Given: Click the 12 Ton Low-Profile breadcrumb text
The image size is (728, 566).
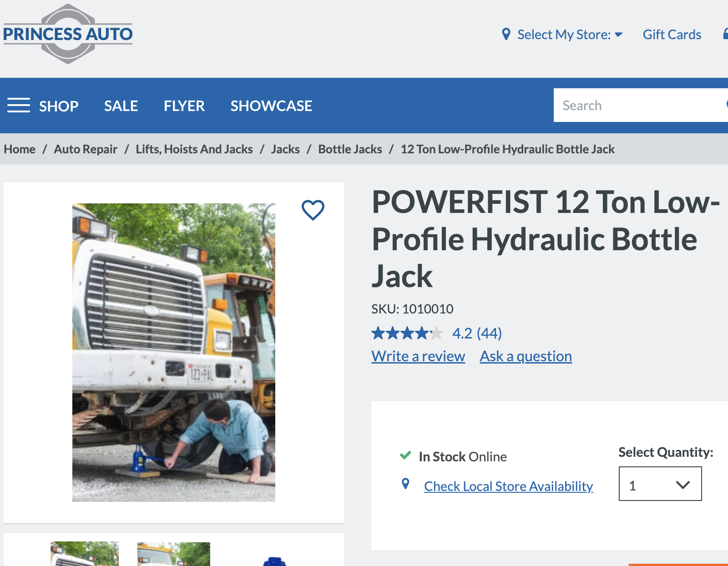Looking at the screenshot, I should pyautogui.click(x=507, y=149).
